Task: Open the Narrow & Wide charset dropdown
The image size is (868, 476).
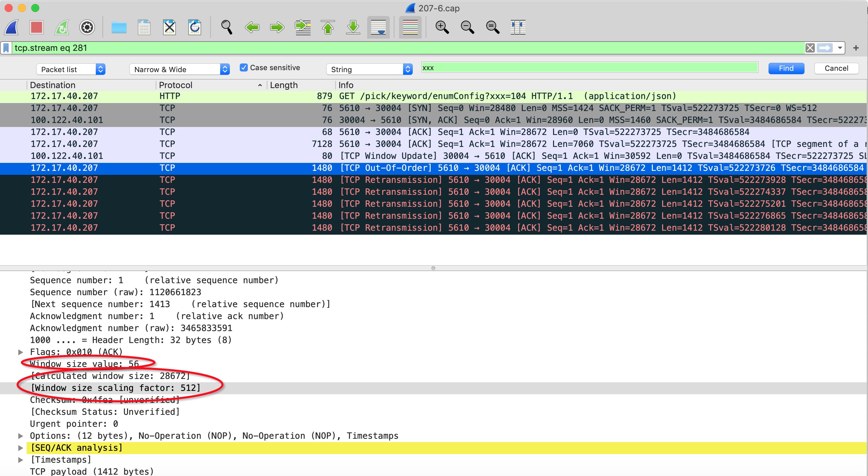Action: 179,69
